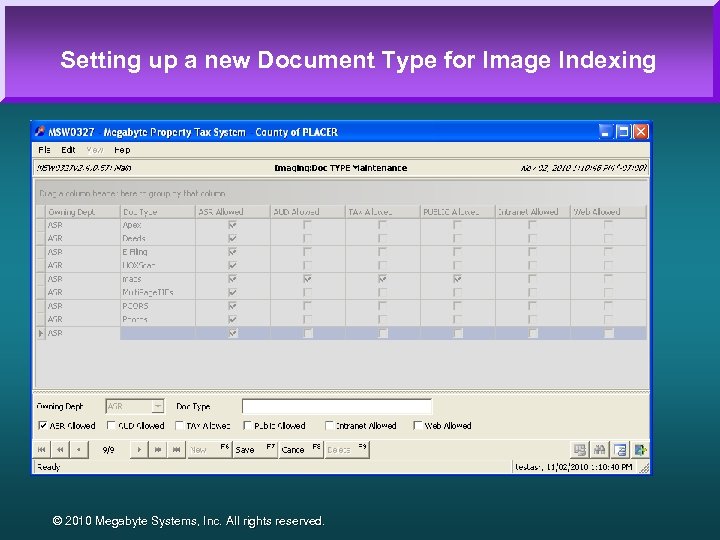Image resolution: width=720 pixels, height=540 pixels.
Task: Open the File menu
Action: click(44, 150)
